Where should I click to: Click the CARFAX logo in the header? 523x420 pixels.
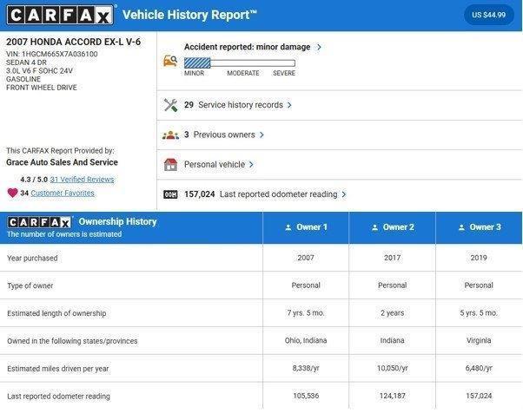tap(60, 15)
